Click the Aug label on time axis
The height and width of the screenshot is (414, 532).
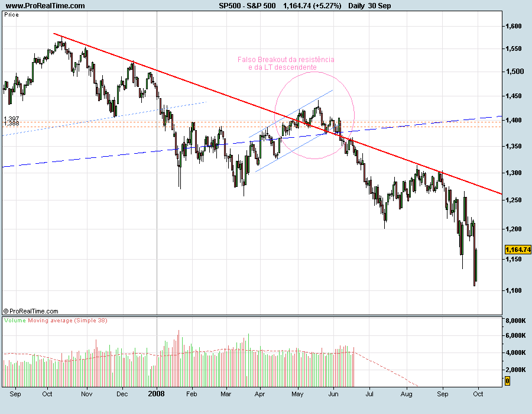[x=407, y=394]
